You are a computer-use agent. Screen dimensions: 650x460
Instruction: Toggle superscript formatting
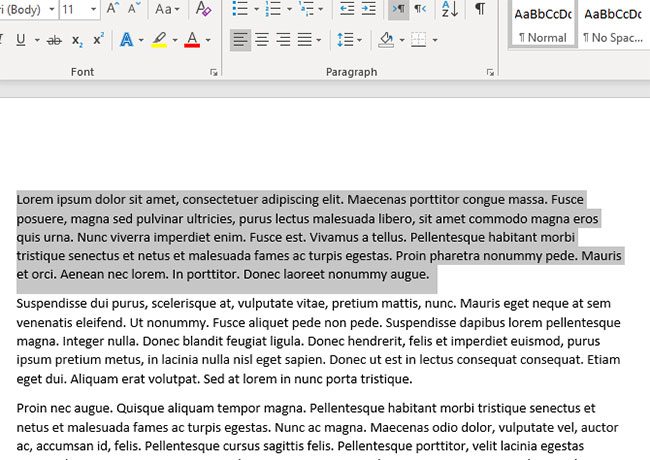tap(98, 40)
